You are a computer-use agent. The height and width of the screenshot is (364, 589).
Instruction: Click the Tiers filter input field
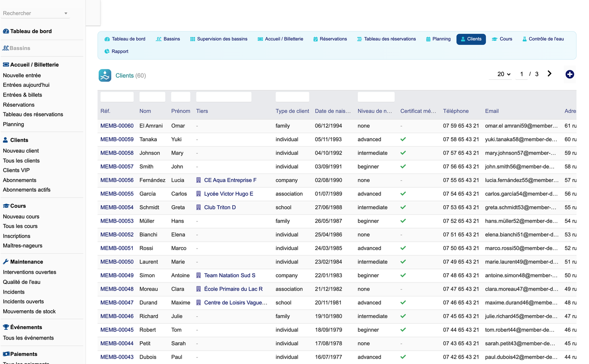point(224,97)
